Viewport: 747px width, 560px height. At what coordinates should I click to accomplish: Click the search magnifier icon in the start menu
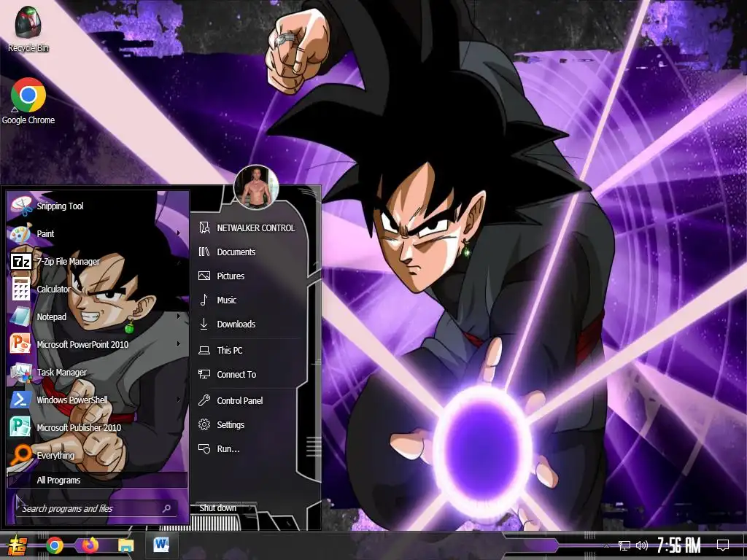167,508
